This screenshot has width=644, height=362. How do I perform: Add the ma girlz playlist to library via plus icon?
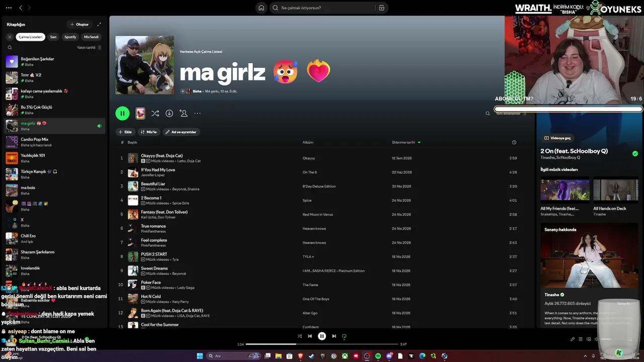click(183, 91)
